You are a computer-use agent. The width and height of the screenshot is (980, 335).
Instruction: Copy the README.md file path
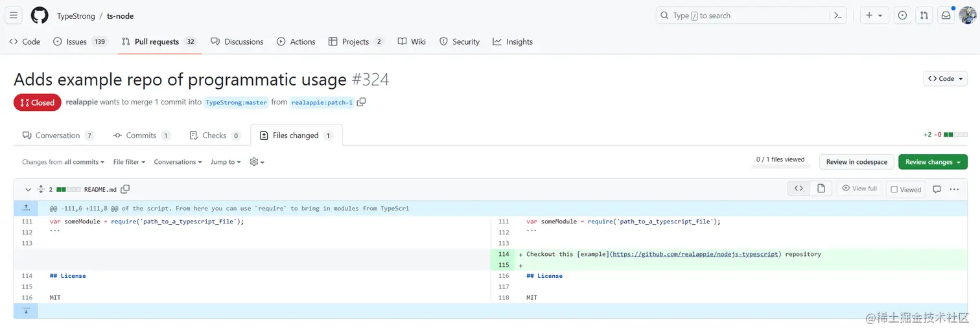pyautogui.click(x=125, y=189)
